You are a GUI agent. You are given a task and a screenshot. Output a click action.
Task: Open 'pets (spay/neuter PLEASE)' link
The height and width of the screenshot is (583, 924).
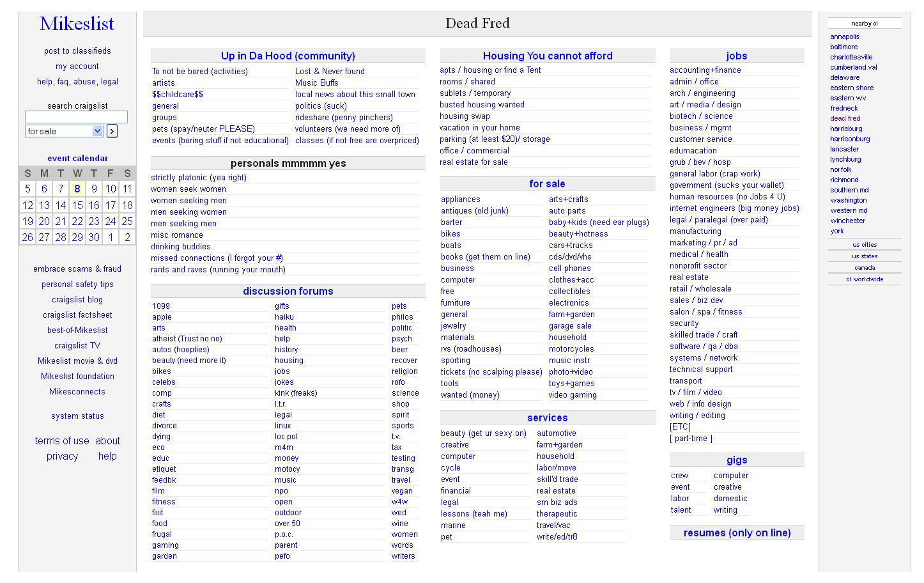click(203, 129)
